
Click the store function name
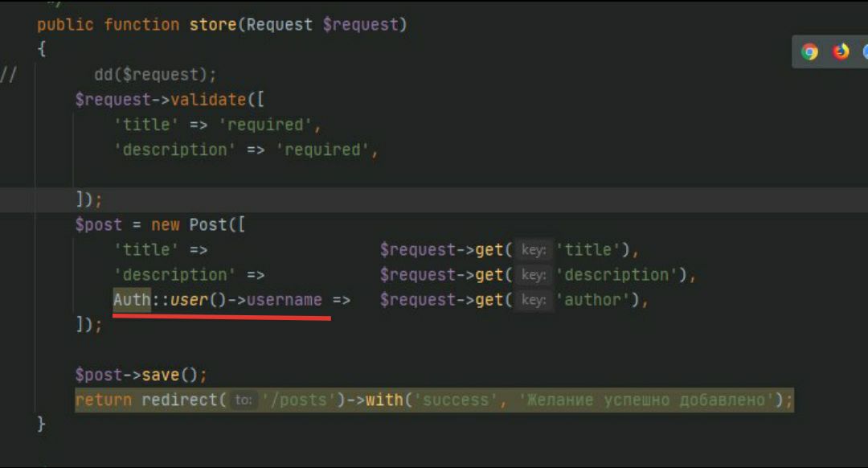pyautogui.click(x=213, y=25)
